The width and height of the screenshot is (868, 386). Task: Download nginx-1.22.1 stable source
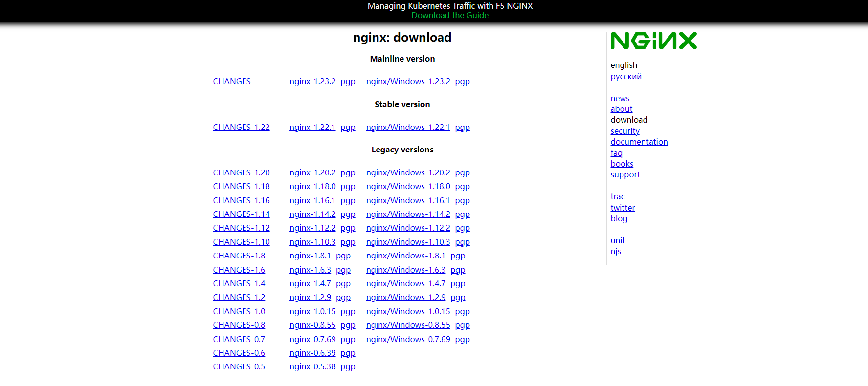point(312,127)
